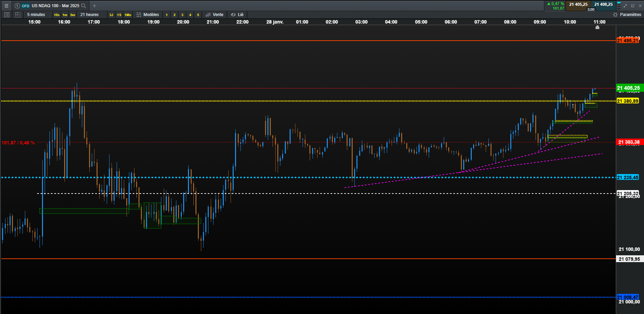Select the yellow 21 380,89 price level label
Screen dimensions: 644x314
[628, 101]
